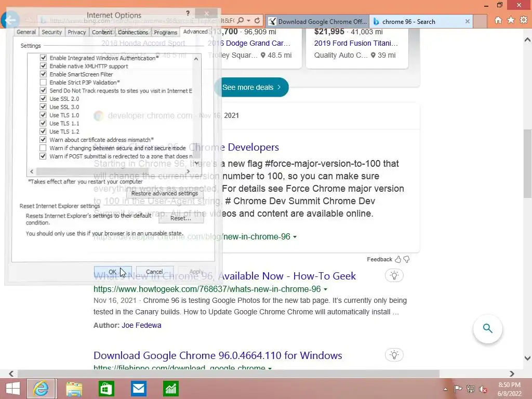Uncheck Use SSL 2.0

pos(43,98)
